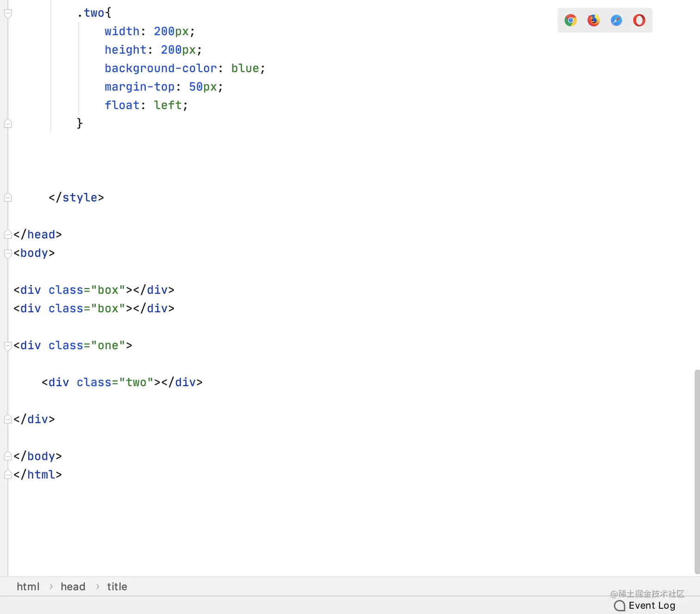Click the closing </style> tag text
This screenshot has height=614, width=700.
pyautogui.click(x=76, y=198)
